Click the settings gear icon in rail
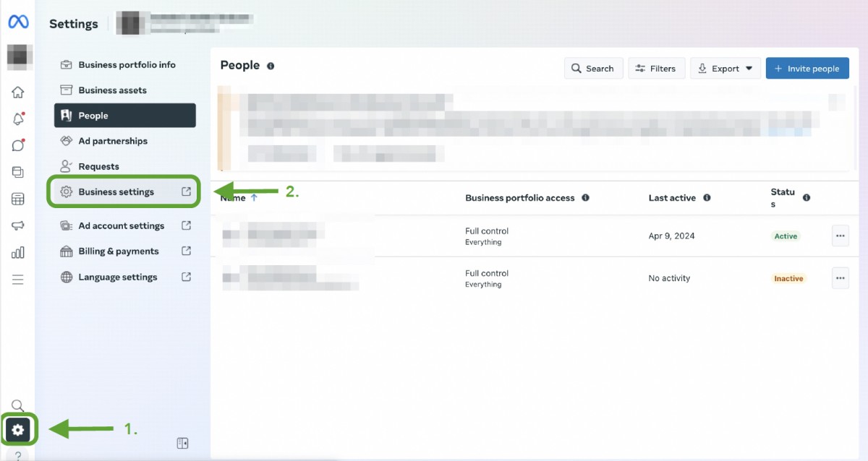 pos(18,430)
